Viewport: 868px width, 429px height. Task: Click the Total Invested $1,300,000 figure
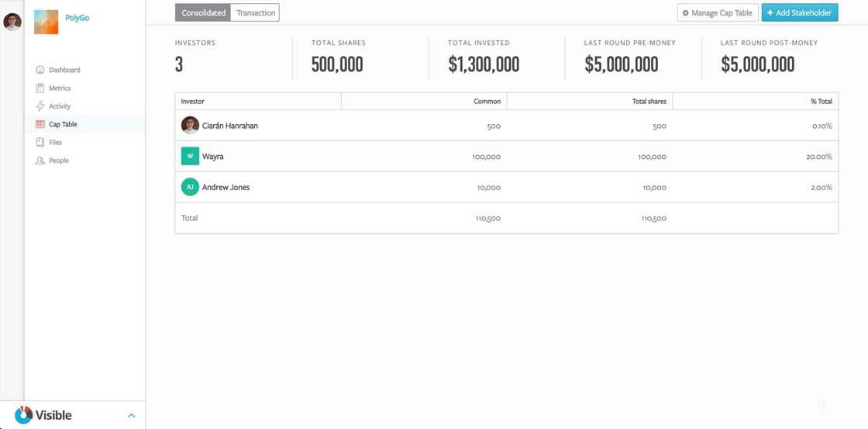484,65
